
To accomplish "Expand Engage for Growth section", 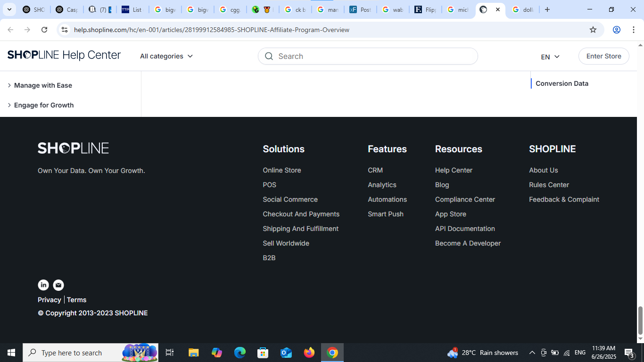I will point(41,105).
